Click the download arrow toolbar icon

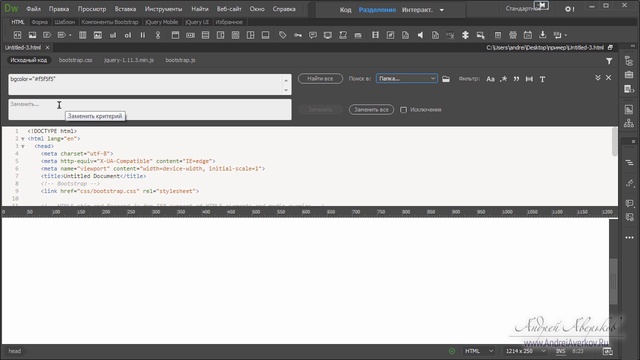[542, 36]
